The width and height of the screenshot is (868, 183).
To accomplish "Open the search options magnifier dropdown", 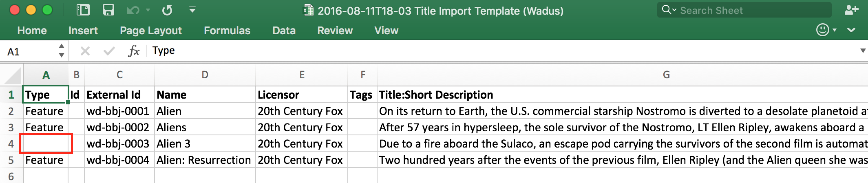I will [x=669, y=10].
